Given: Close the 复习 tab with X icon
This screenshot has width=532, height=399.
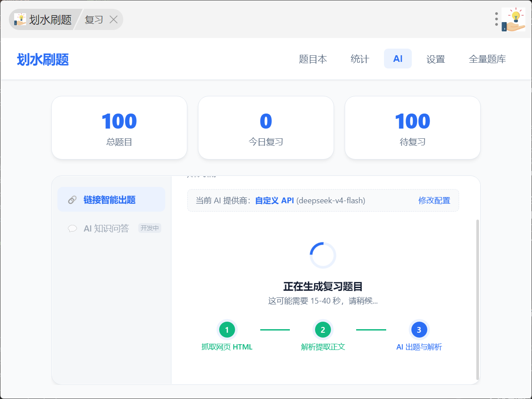Looking at the screenshot, I should pyautogui.click(x=114, y=19).
